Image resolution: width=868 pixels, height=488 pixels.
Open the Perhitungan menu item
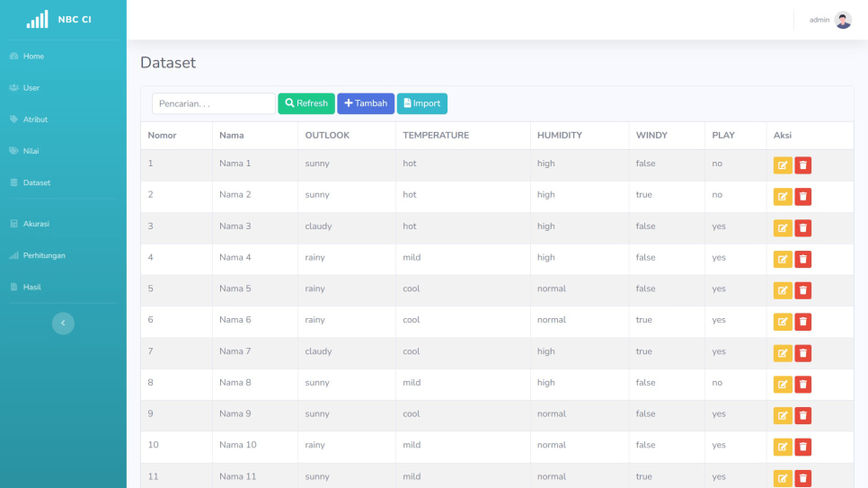(x=44, y=255)
